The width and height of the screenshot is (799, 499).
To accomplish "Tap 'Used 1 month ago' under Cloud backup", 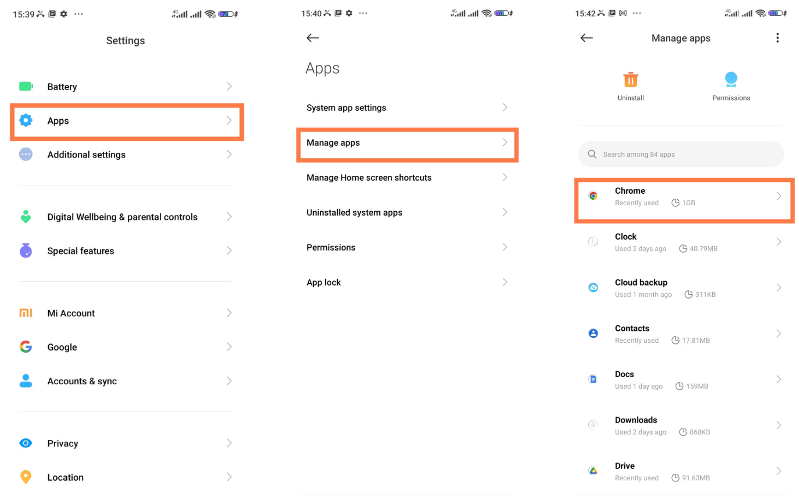I will point(643,295).
